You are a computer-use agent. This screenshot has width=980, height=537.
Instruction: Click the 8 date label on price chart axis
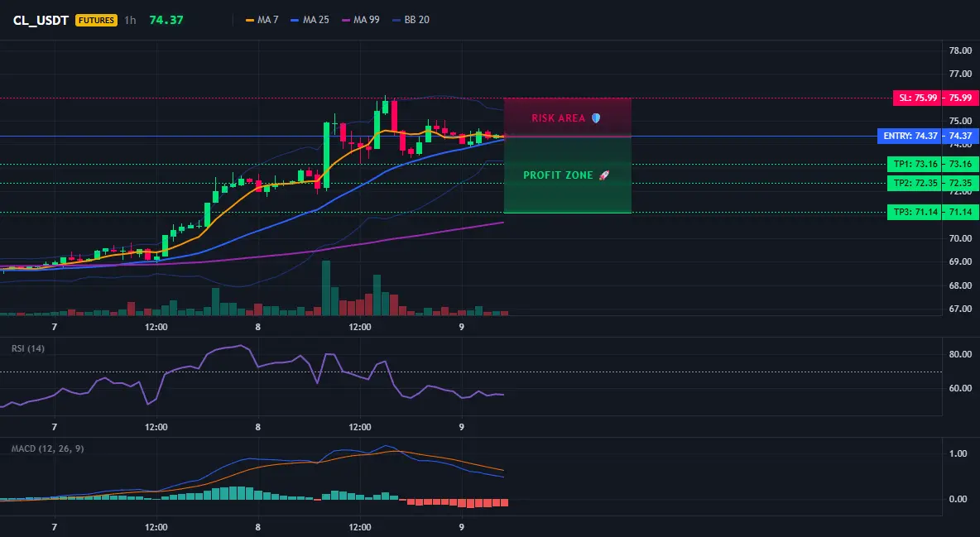[258, 327]
